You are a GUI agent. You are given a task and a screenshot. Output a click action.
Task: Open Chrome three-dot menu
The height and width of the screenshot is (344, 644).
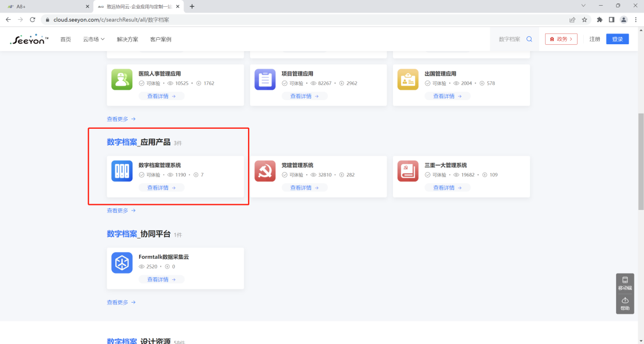click(636, 20)
